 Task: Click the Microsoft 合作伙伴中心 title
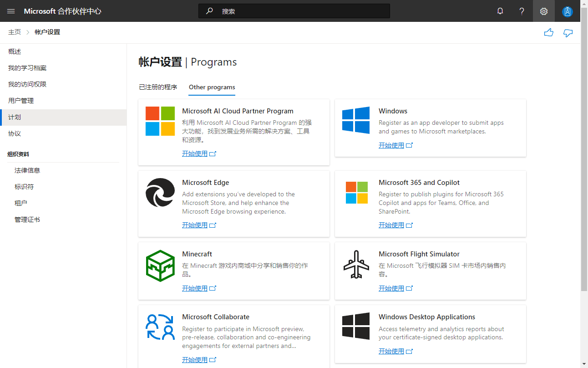click(x=62, y=11)
